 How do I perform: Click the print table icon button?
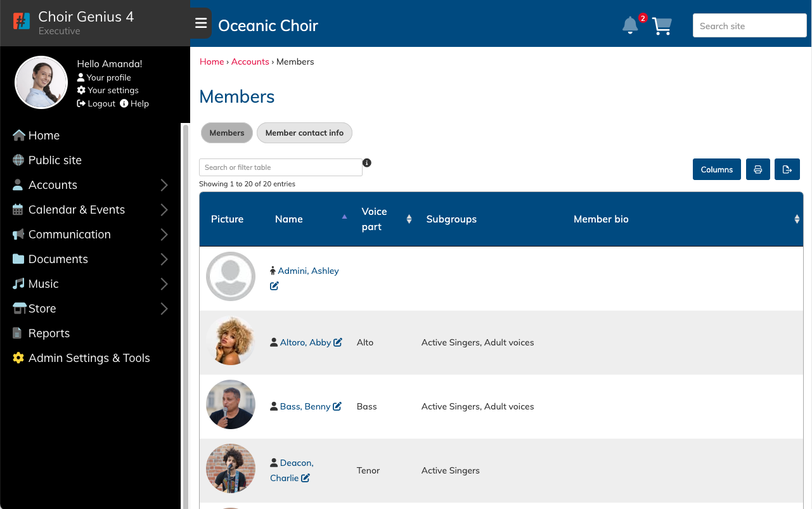pos(758,169)
